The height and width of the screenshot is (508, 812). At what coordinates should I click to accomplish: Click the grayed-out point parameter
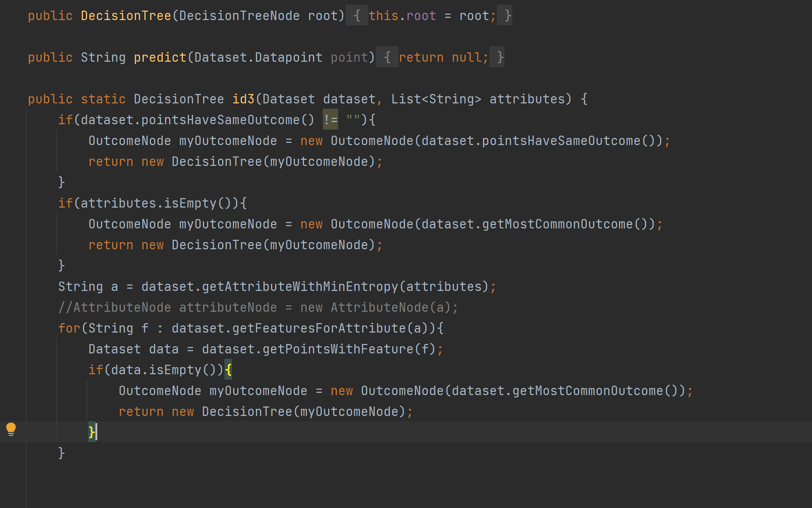coord(349,57)
